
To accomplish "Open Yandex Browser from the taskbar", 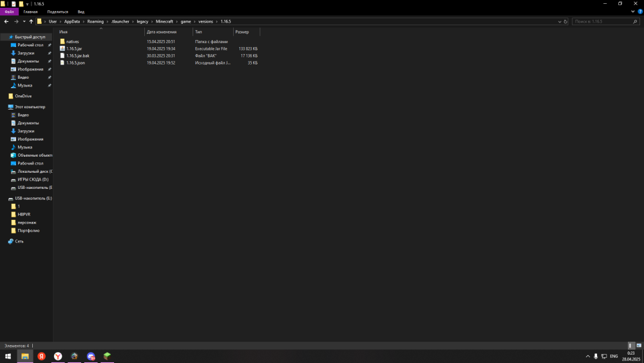I will 58,357.
